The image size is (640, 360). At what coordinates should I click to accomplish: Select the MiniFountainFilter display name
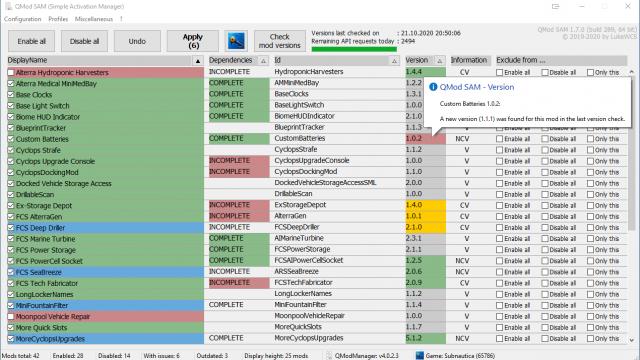click(x=42, y=306)
